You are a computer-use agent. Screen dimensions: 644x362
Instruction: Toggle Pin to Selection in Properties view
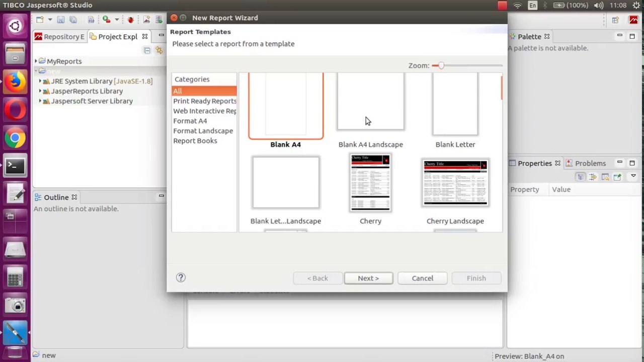pyautogui.click(x=617, y=177)
